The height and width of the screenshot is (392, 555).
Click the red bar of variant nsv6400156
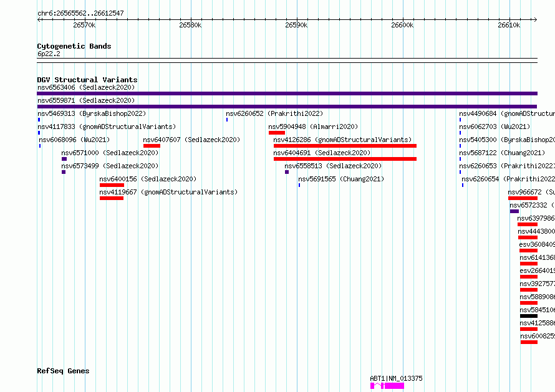[x=112, y=185]
